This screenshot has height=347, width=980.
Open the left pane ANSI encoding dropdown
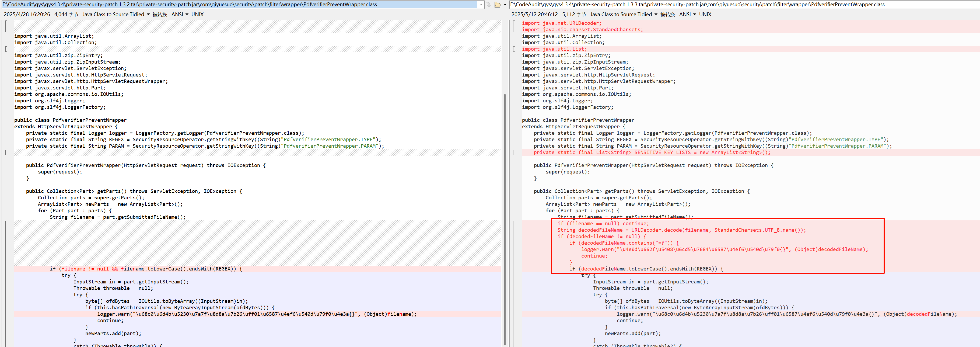click(187, 15)
